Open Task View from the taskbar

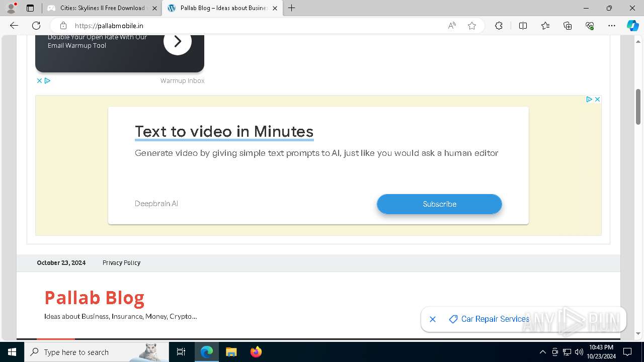pos(181,352)
